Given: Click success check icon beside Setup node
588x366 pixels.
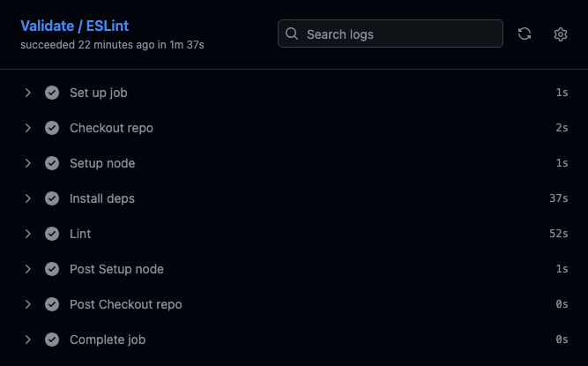Looking at the screenshot, I should pos(52,163).
